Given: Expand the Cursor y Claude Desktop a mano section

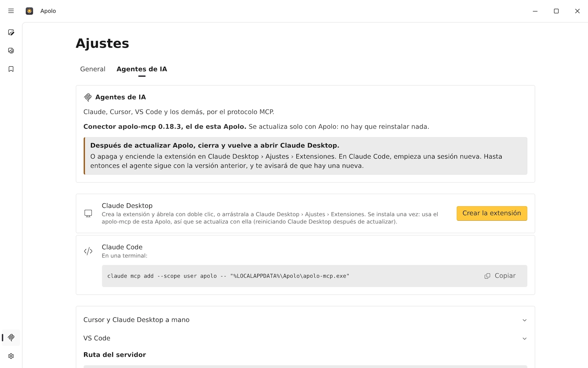Looking at the screenshot, I should pyautogui.click(x=305, y=320).
